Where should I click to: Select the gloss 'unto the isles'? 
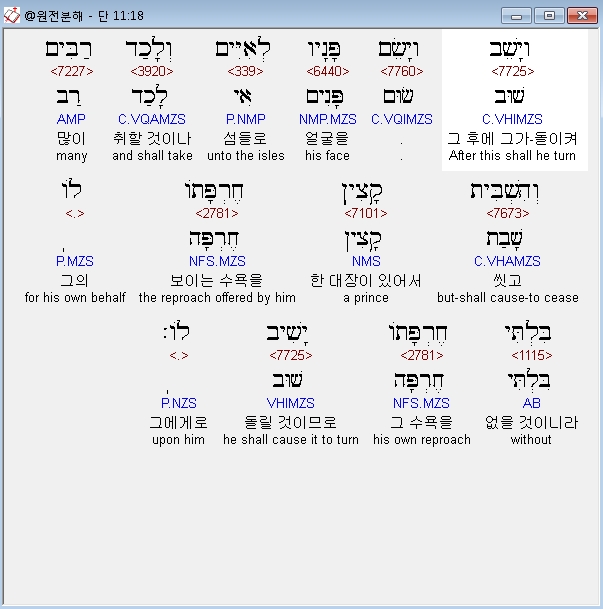(246, 156)
